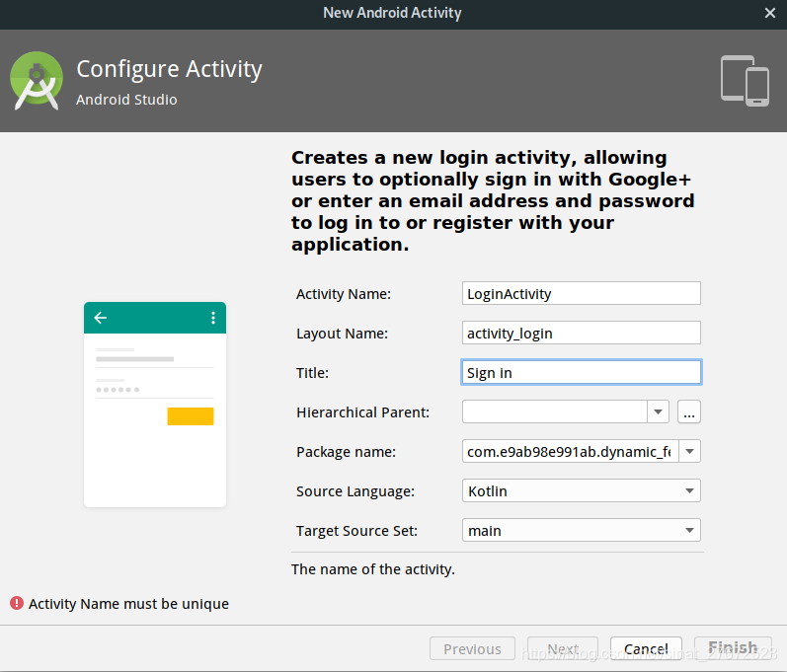Click the Android Studio logo icon
This screenshot has height=672, width=787.
[37, 80]
